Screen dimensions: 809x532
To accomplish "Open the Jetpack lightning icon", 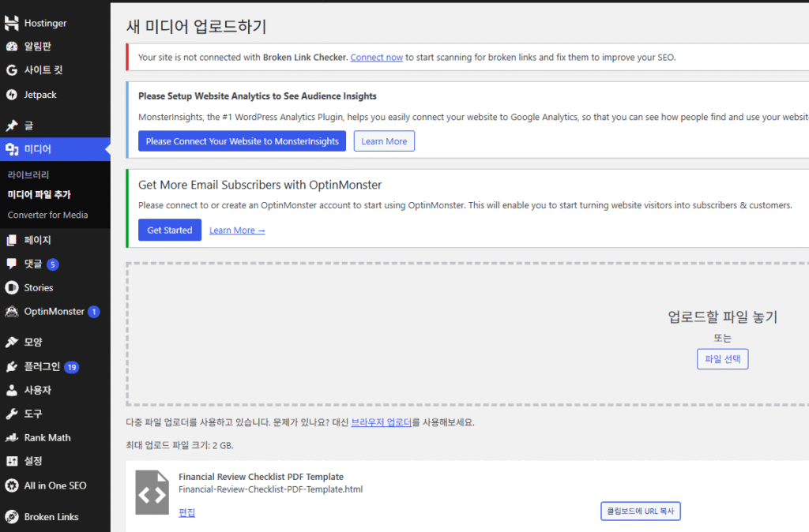I will 11,95.
